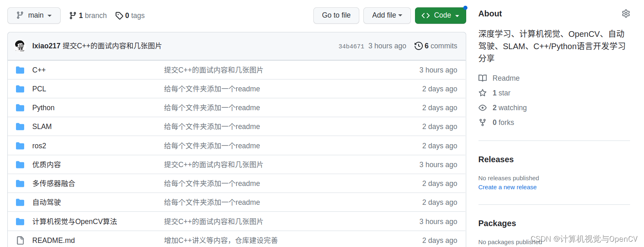Image resolution: width=644 pixels, height=247 pixels.
Task: Open the SLAM folder
Action: click(42, 127)
